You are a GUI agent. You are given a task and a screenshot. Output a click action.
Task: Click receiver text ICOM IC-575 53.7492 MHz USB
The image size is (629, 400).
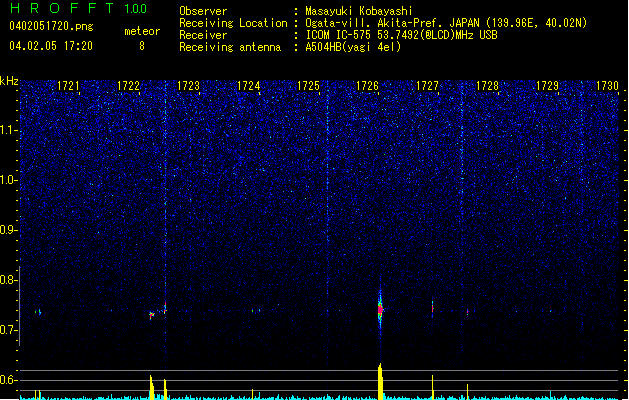(401, 35)
